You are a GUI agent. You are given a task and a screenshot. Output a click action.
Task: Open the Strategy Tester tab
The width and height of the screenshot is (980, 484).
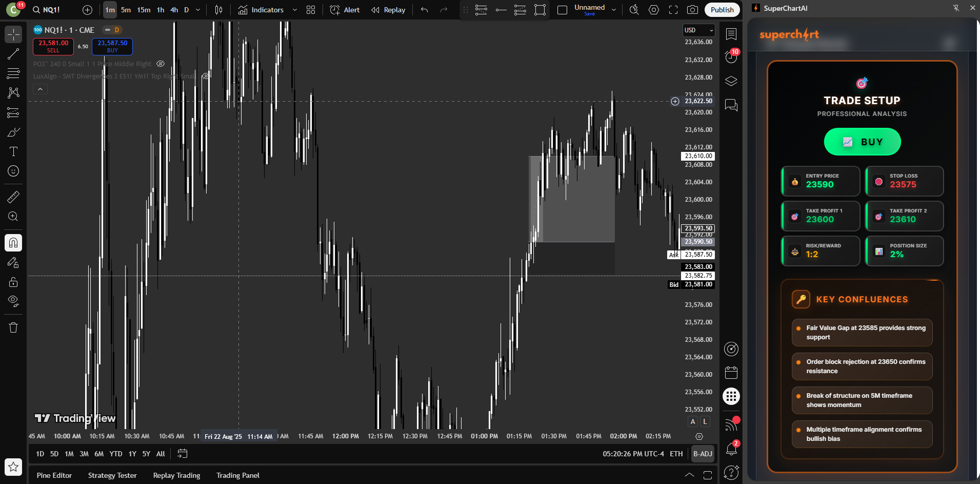(x=112, y=475)
